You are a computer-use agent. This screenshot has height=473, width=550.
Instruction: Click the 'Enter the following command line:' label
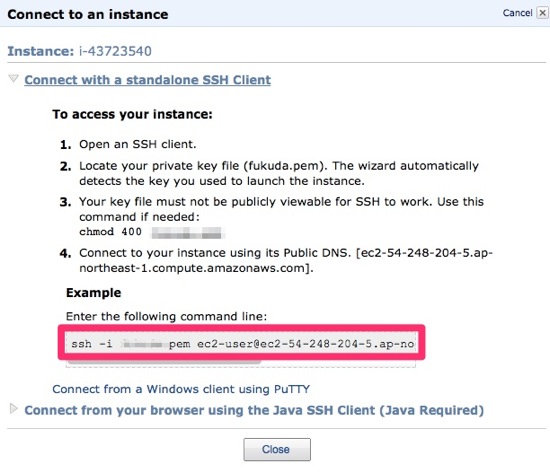[x=166, y=317]
